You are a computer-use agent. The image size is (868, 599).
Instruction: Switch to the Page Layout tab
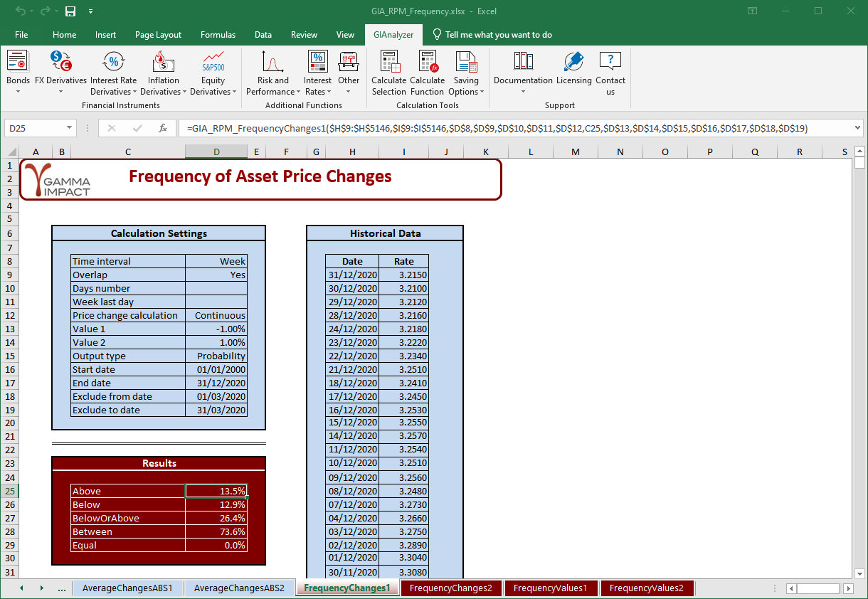[158, 34]
